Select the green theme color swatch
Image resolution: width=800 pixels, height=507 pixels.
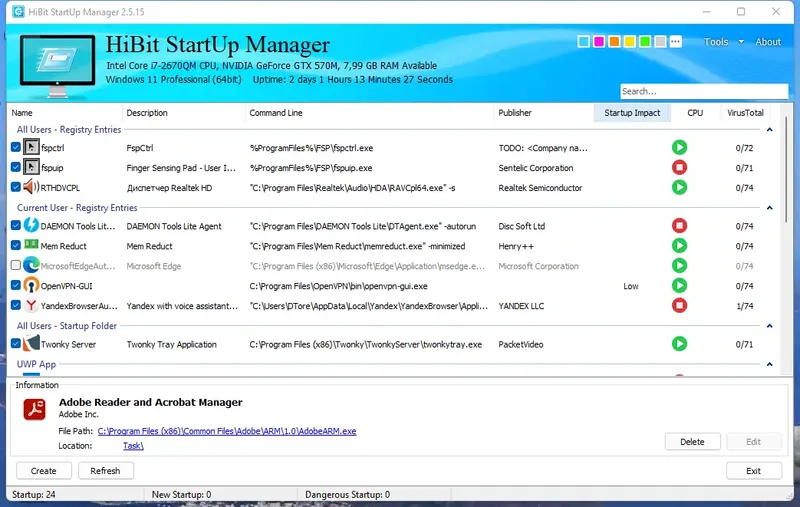645,42
